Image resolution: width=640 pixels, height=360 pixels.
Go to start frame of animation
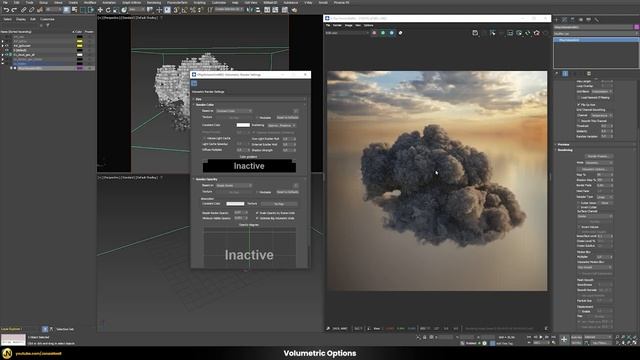click(529, 337)
